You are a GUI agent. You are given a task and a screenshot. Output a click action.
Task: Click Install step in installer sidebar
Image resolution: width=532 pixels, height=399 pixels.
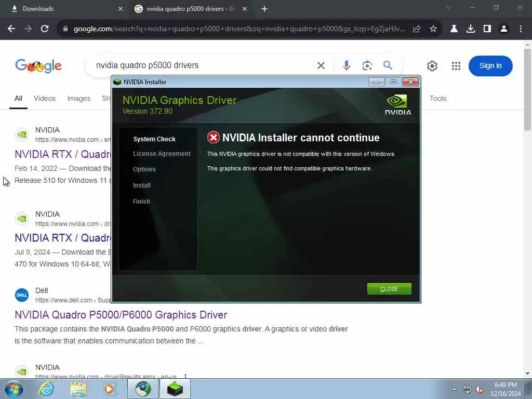coord(142,185)
